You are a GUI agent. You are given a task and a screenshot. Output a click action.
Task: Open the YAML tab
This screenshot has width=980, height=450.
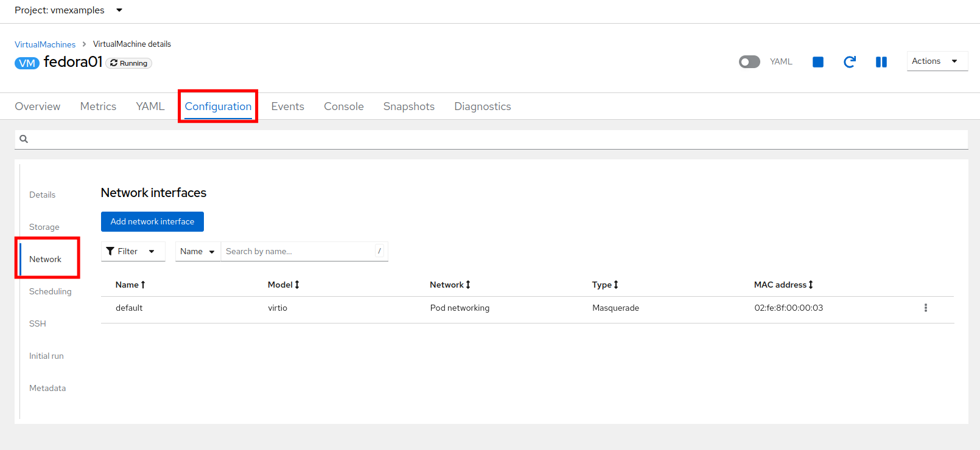tap(150, 106)
